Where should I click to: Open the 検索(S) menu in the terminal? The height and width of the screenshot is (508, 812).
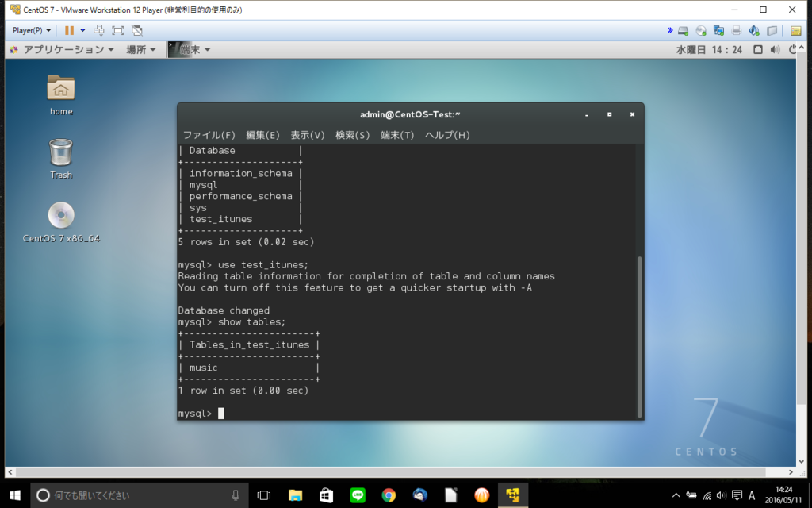click(352, 135)
